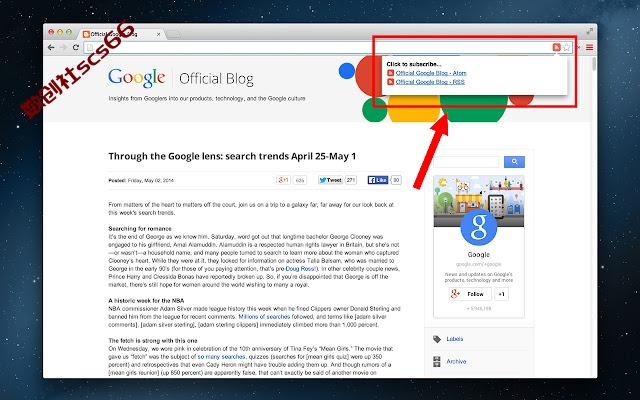Close the Official Google Blog tab

[158, 34]
